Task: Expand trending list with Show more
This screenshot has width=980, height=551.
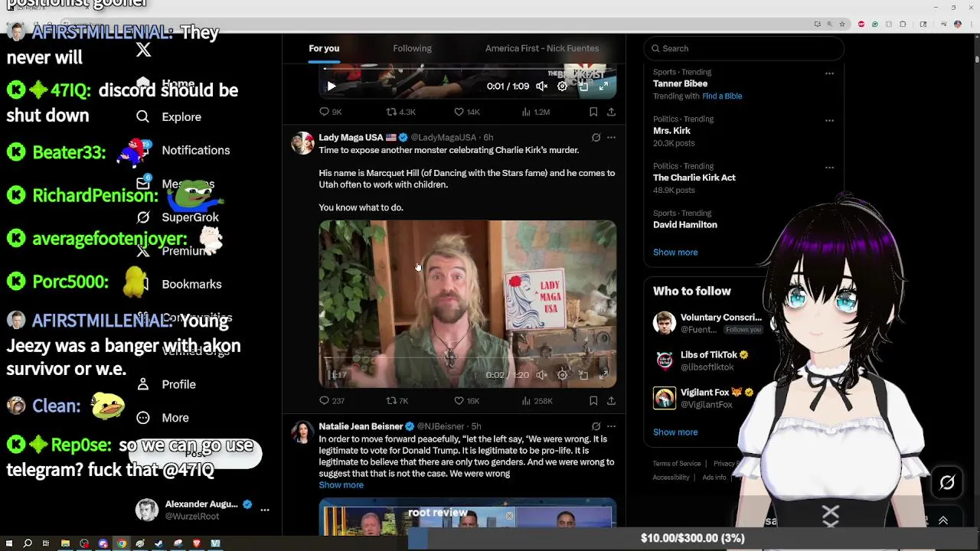Action: (675, 252)
